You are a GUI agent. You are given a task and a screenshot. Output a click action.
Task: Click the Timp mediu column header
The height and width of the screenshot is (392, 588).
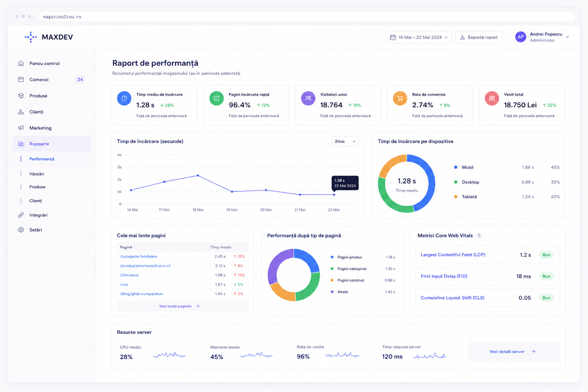tap(220, 247)
